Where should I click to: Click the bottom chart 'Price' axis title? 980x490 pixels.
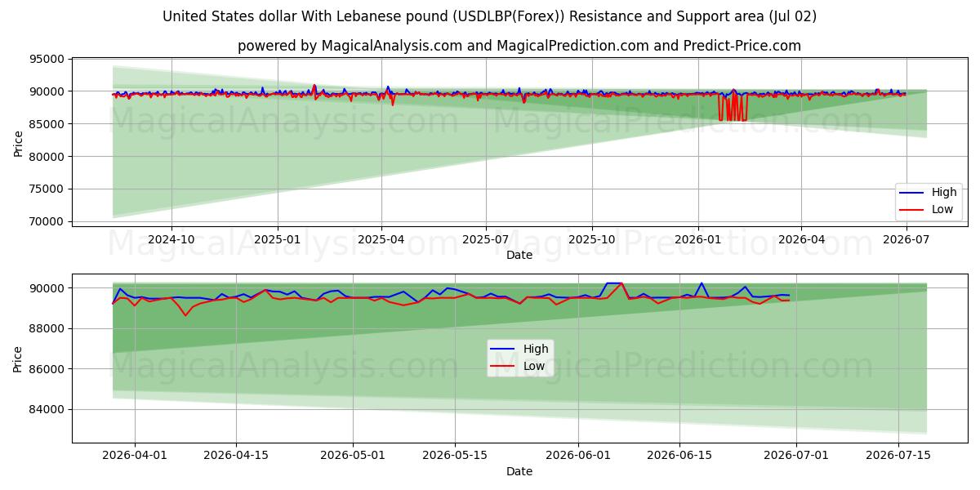coord(18,359)
